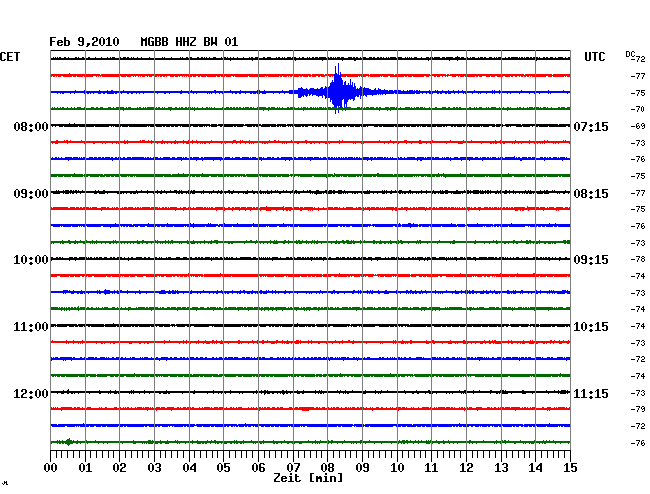Viewport: 650px width, 494px height.
Task: Click the "07" minute axis label
Action: (x=293, y=467)
